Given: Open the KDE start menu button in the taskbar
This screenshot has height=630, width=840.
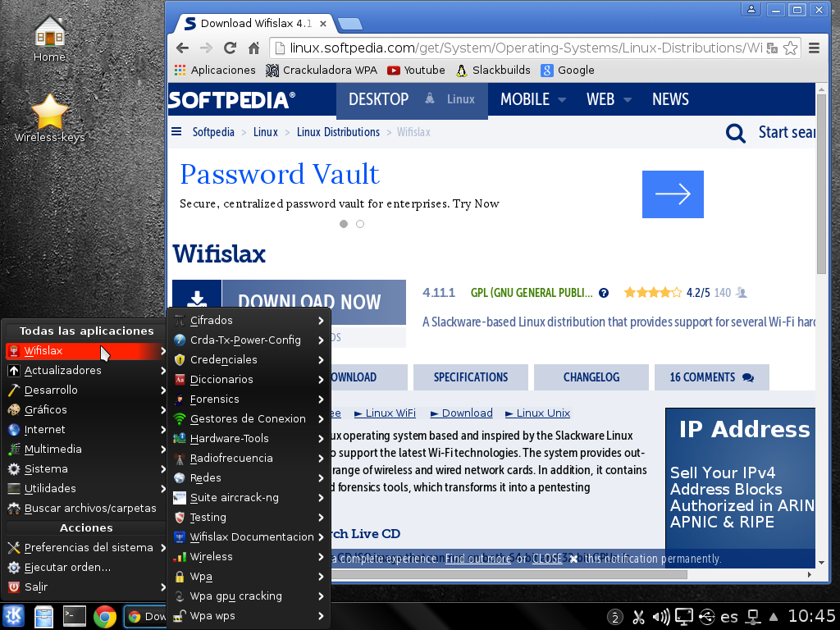Looking at the screenshot, I should pyautogui.click(x=13, y=616).
